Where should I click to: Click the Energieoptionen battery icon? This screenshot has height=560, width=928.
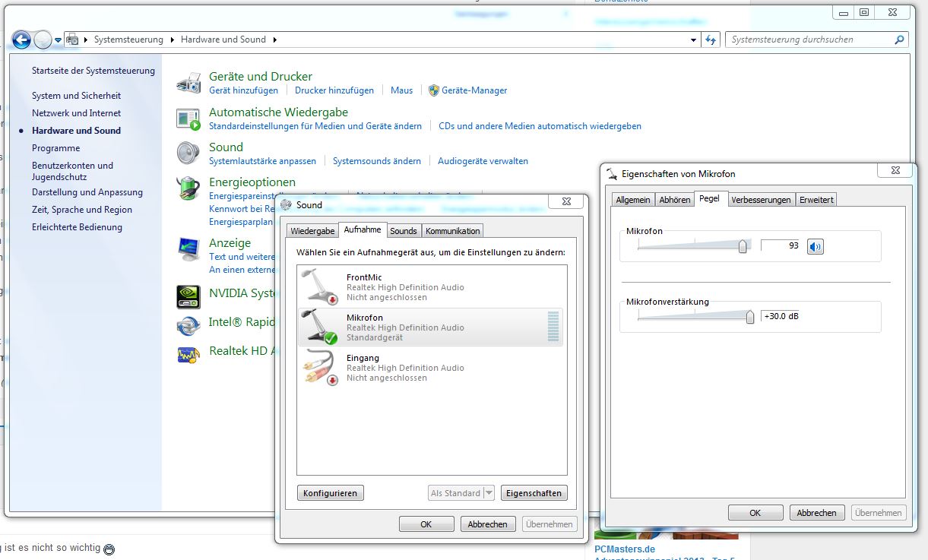tap(188, 188)
